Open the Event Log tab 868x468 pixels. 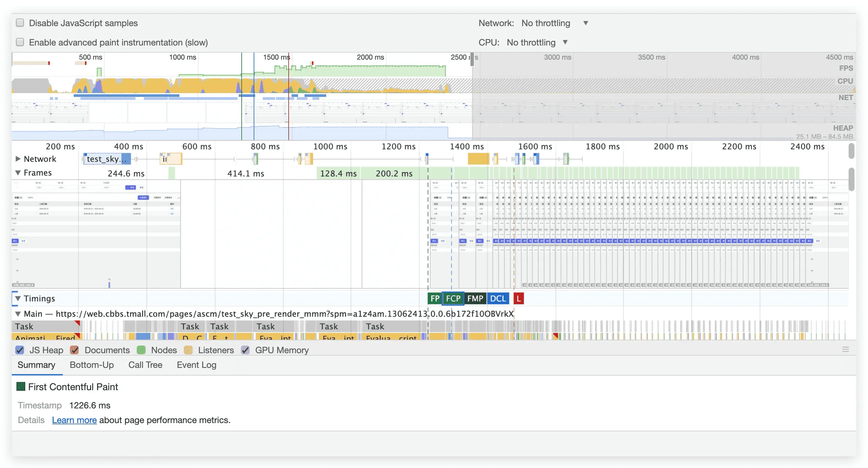196,365
